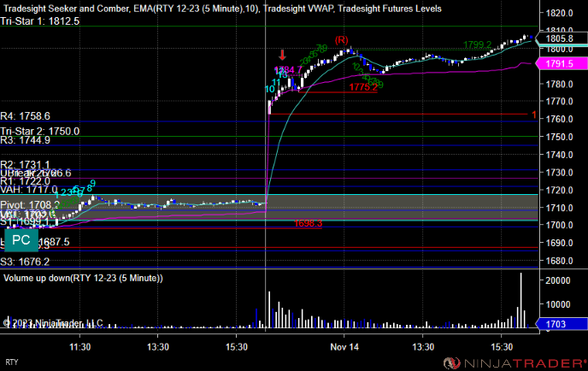Click the 'RTY' instrument label at bottom left
This screenshot has height=371, width=588.
click(x=12, y=362)
